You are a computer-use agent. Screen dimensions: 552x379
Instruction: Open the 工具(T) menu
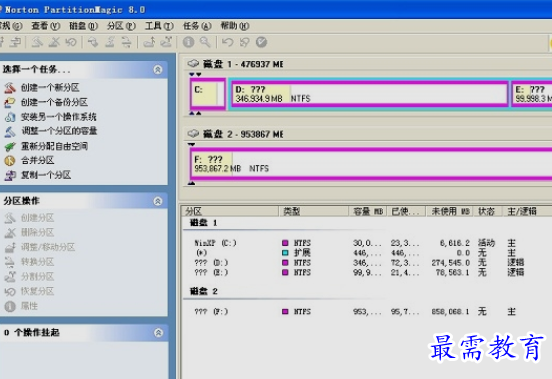[159, 26]
